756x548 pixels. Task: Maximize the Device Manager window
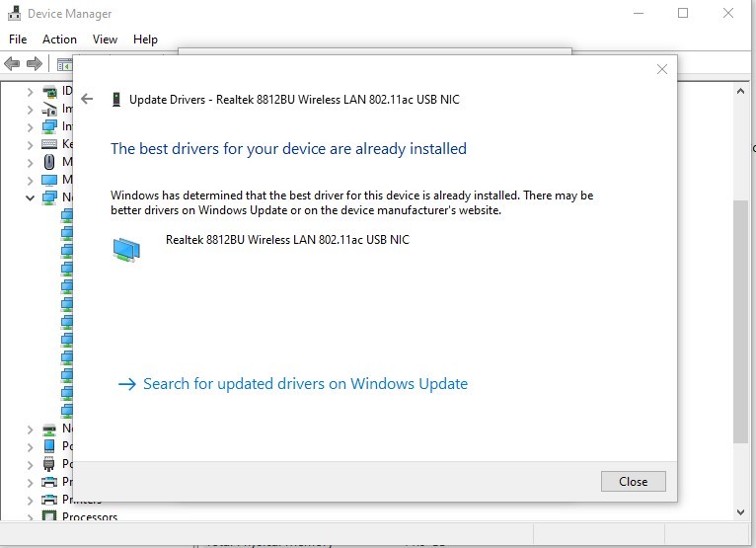[683, 13]
